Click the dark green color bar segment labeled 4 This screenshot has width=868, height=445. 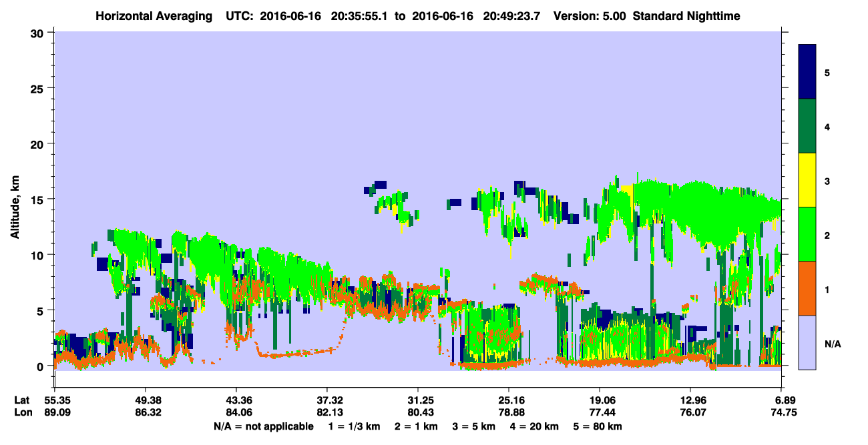pos(807,126)
